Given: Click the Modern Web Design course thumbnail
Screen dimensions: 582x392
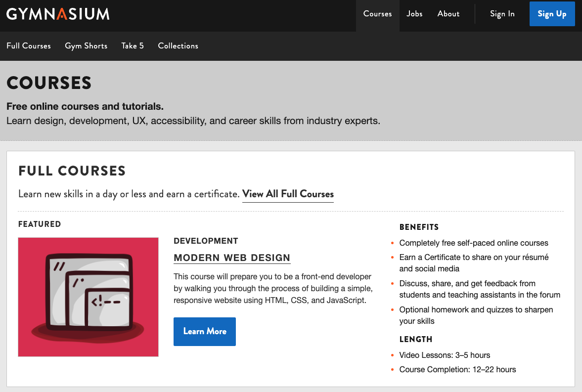Looking at the screenshot, I should 89,297.
